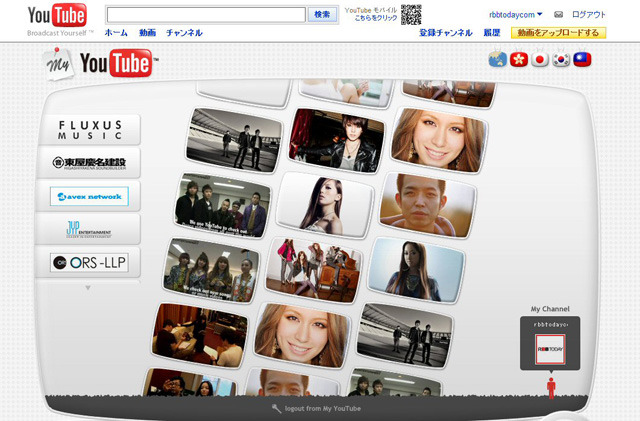Open the rbbtodaycom account dropdown
Screen dimensions: 640x421
pyautogui.click(x=516, y=15)
